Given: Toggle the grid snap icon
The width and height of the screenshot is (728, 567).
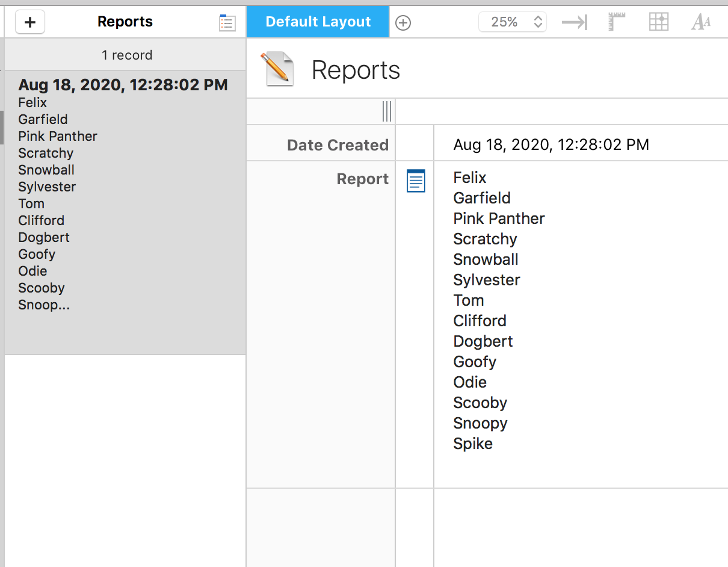Looking at the screenshot, I should (x=659, y=22).
